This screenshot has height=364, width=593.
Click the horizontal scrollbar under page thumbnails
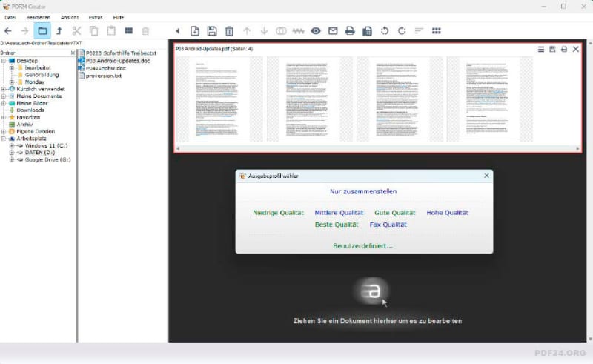[378, 149]
